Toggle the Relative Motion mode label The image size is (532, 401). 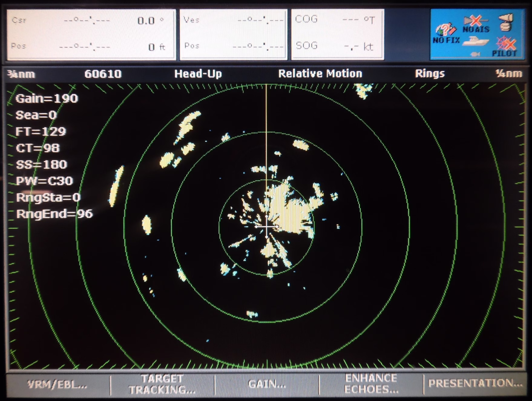(x=320, y=73)
